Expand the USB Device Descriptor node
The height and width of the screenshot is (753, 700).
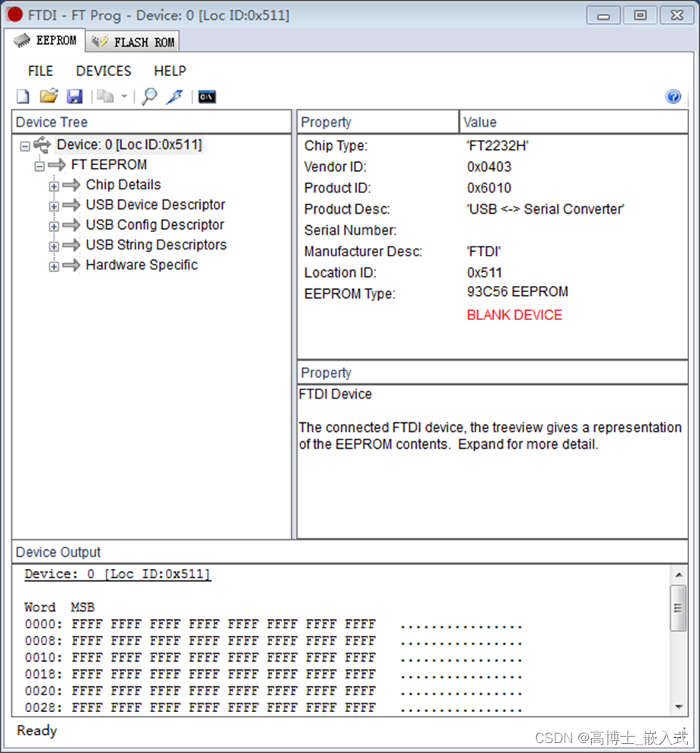tap(54, 206)
